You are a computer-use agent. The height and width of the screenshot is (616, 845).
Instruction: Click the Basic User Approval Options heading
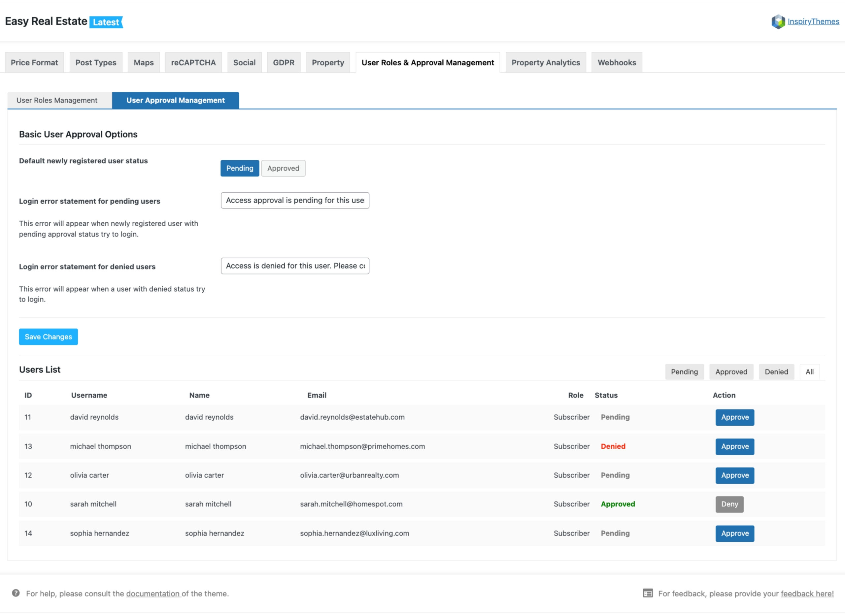point(78,134)
